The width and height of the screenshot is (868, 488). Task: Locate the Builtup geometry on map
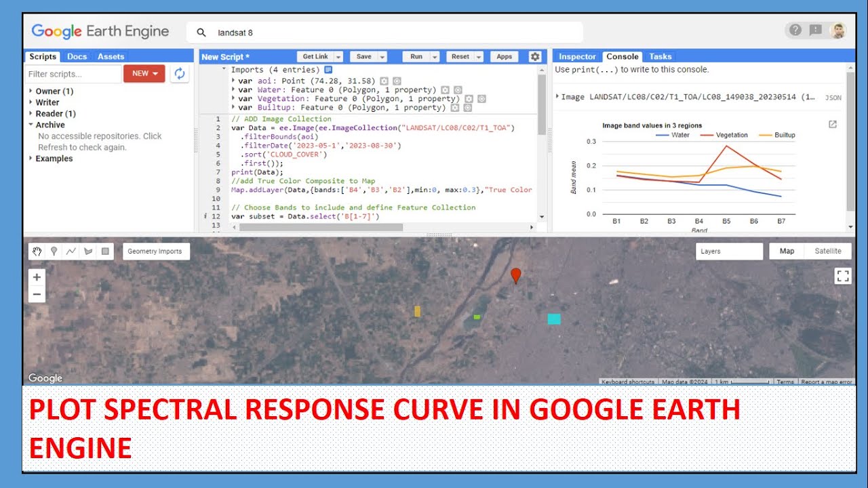pos(467,108)
